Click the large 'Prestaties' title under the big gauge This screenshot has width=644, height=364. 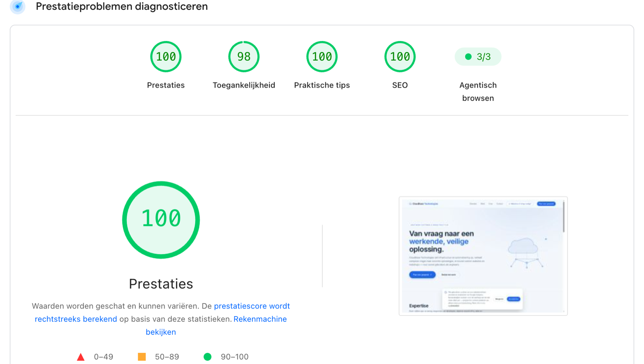161,284
